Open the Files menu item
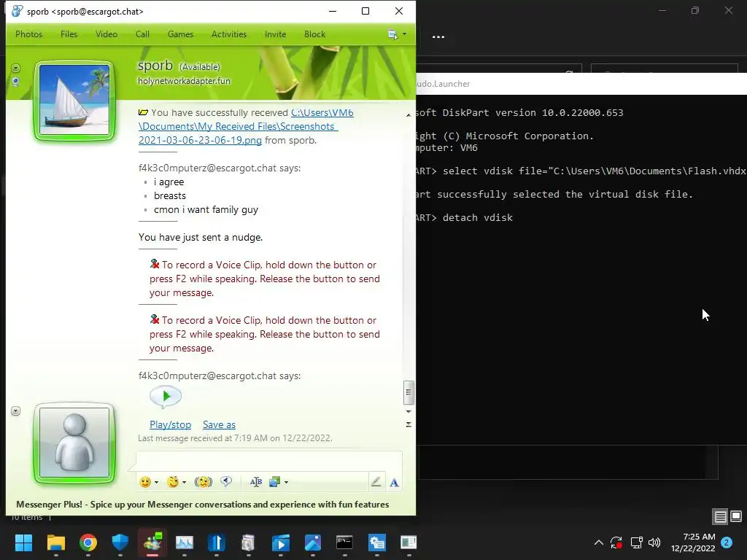 coord(69,34)
